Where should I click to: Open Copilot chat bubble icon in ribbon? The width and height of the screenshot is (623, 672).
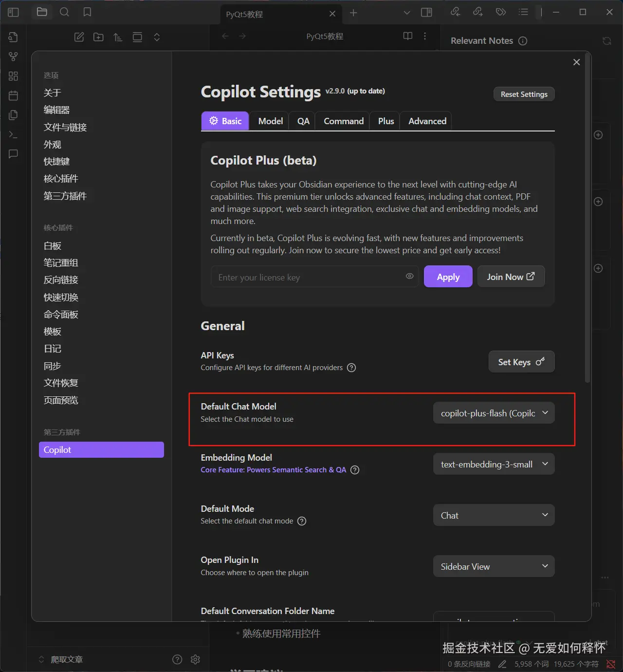tap(13, 154)
